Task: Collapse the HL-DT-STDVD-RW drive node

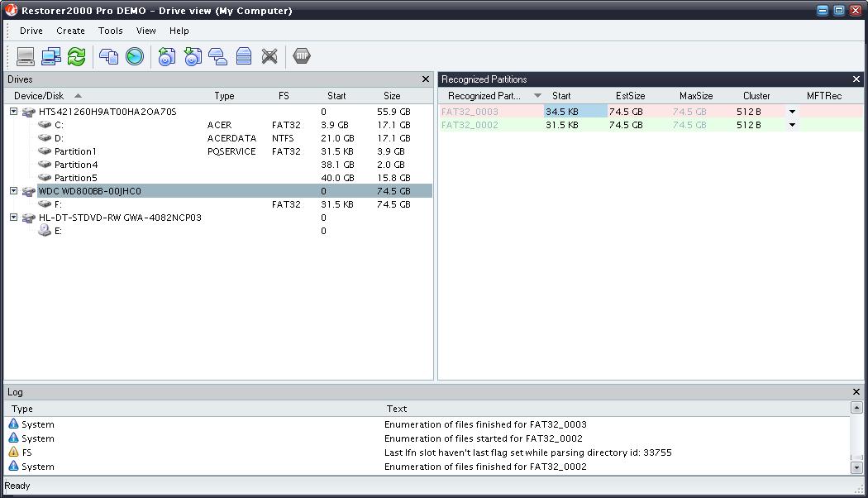Action: coord(14,217)
